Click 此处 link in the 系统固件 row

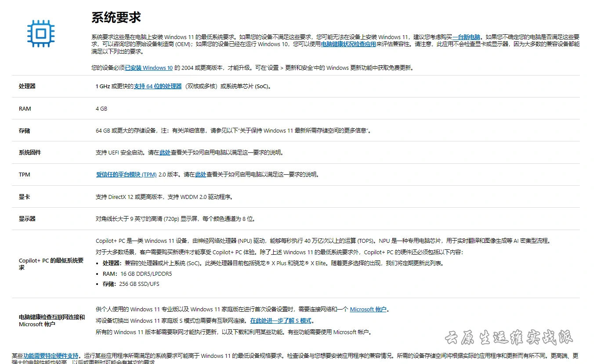click(165, 152)
